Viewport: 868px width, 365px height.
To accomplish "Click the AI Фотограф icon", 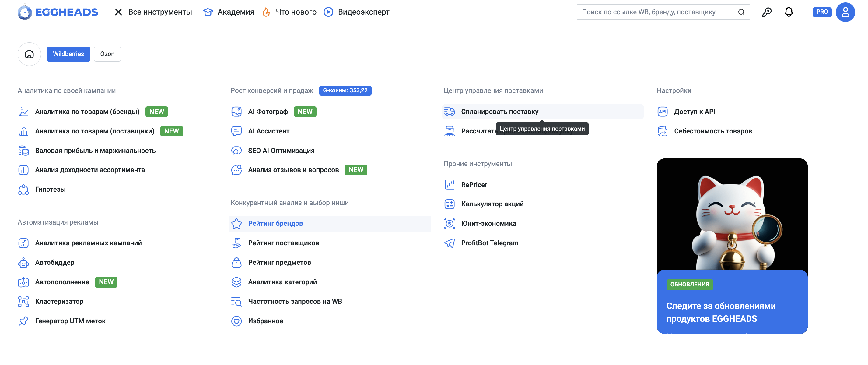I will [236, 112].
